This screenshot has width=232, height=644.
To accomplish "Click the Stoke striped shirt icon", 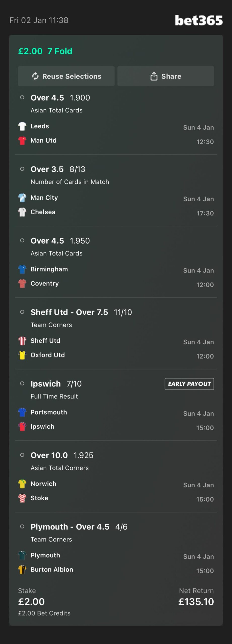I will click(x=22, y=498).
